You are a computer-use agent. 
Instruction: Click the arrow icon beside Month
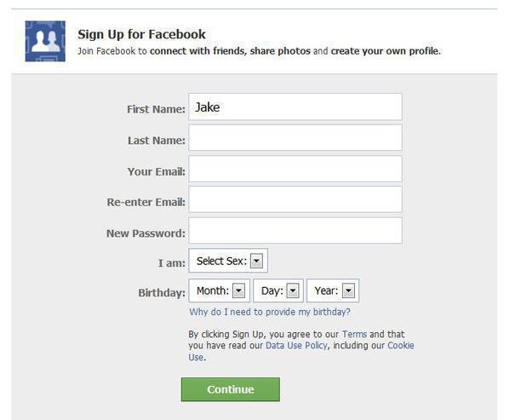(x=238, y=291)
